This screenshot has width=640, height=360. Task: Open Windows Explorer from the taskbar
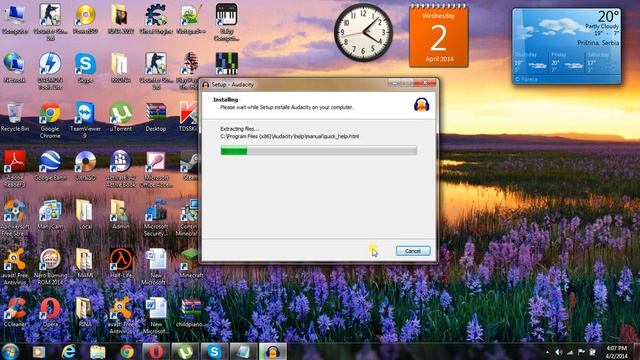click(x=98, y=351)
